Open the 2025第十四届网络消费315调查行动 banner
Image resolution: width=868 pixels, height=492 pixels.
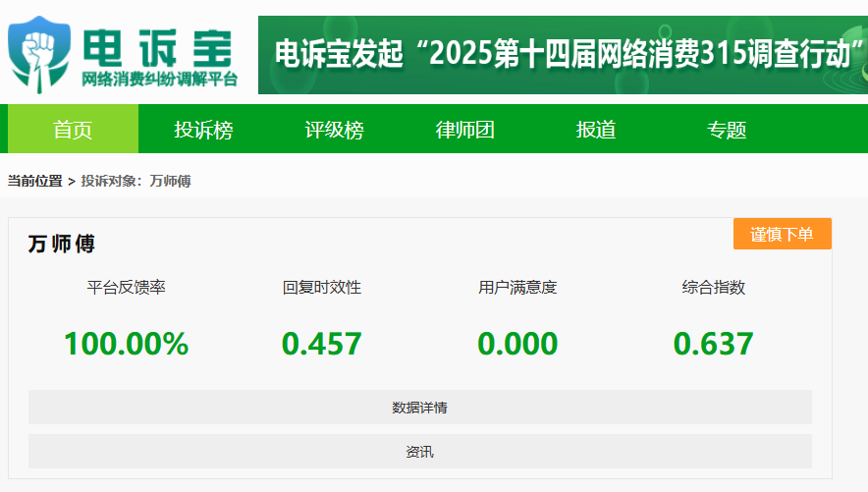pos(563,55)
